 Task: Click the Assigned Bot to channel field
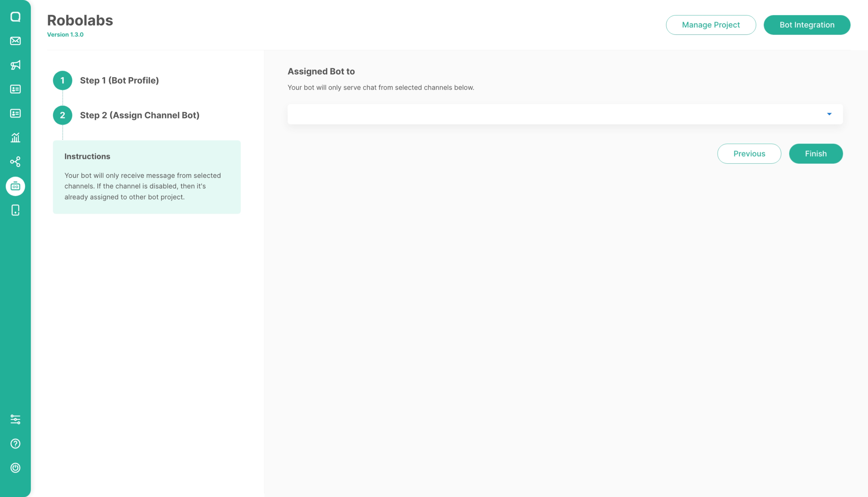tap(546, 114)
